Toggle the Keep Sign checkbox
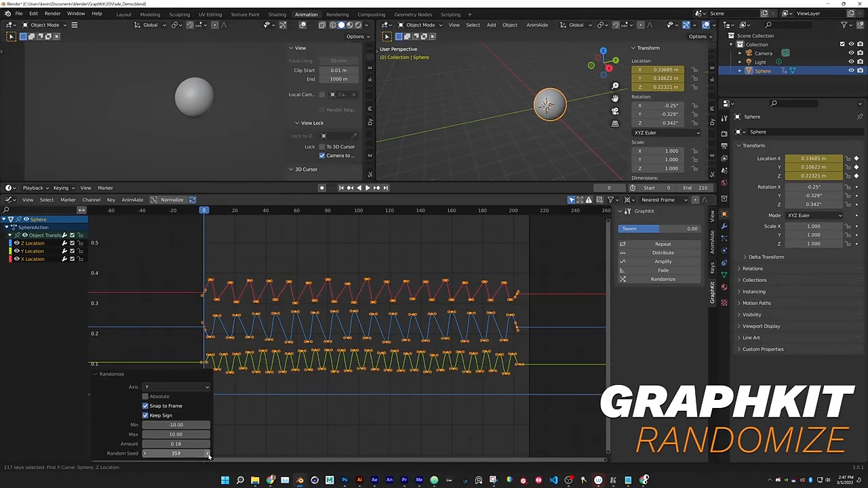The width and height of the screenshot is (868, 488). click(145, 415)
